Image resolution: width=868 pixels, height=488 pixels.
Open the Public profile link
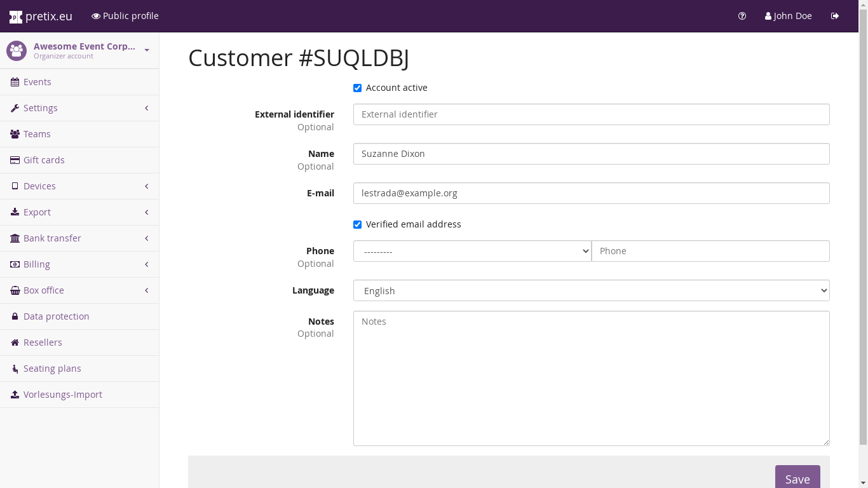coord(125,16)
